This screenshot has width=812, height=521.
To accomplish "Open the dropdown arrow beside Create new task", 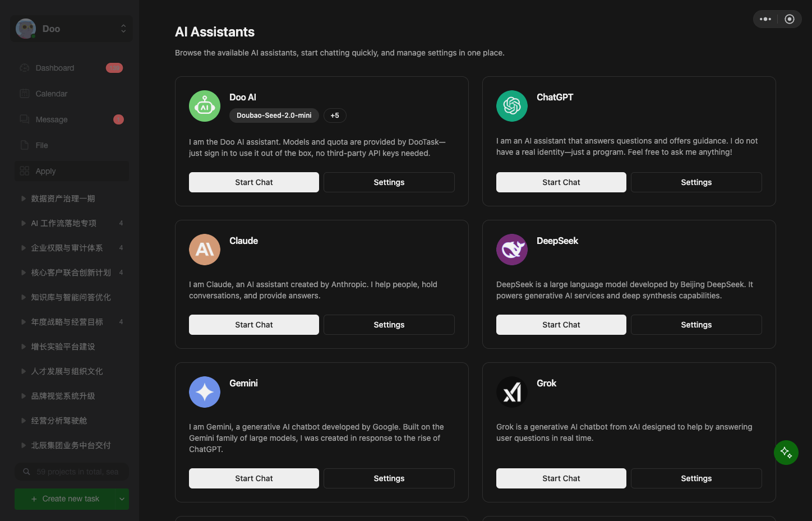I will click(x=122, y=499).
